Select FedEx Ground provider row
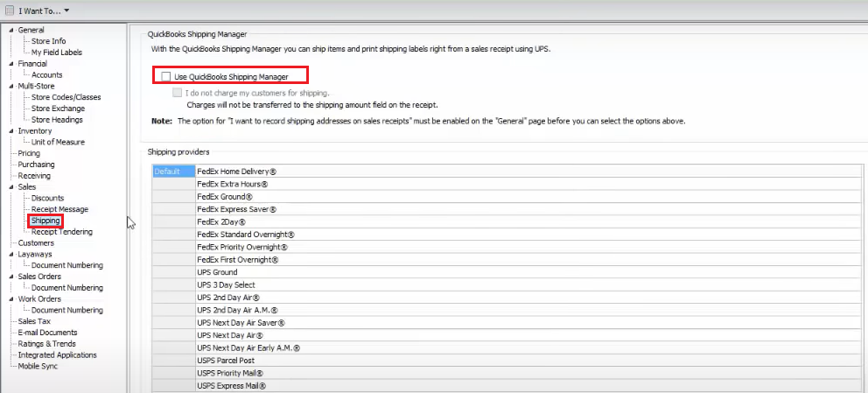868x393 pixels. click(x=528, y=196)
